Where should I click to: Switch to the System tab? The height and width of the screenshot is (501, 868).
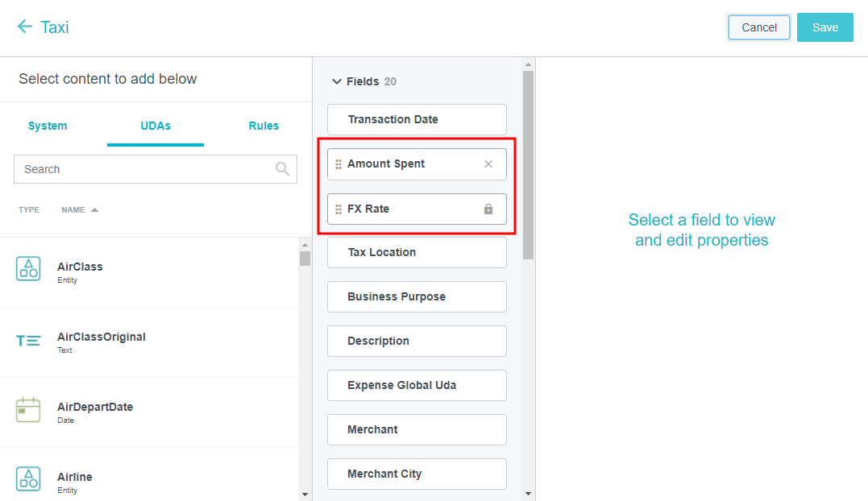[x=48, y=126]
